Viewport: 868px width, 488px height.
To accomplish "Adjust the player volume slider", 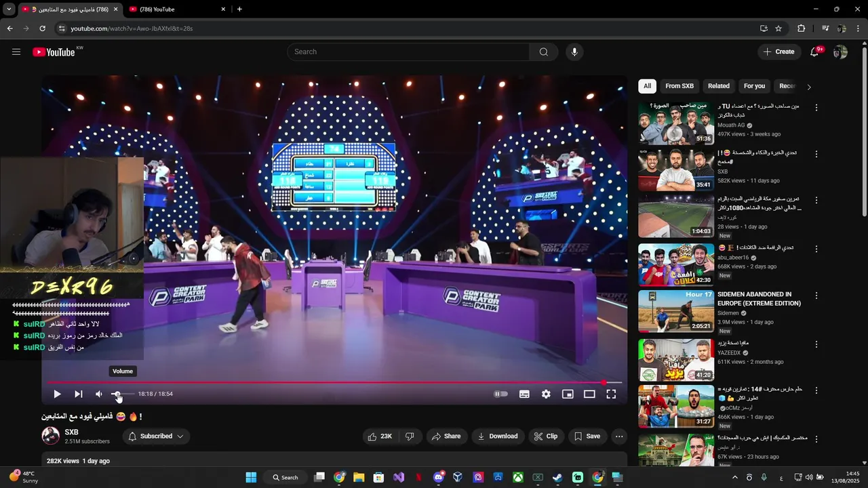I will (122, 394).
